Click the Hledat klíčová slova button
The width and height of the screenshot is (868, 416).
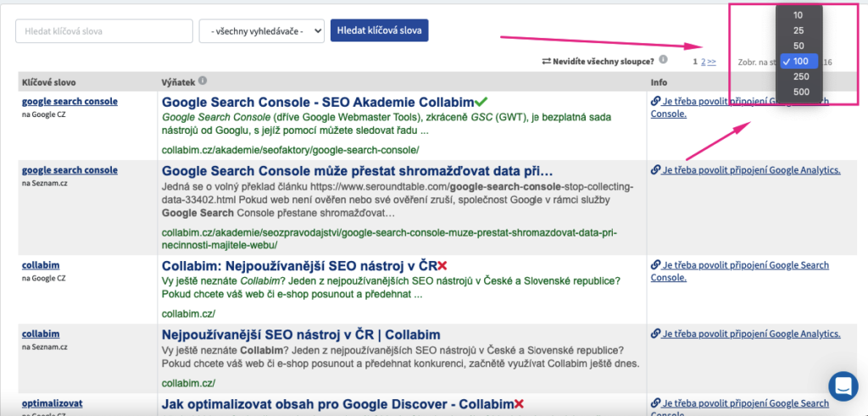(379, 31)
